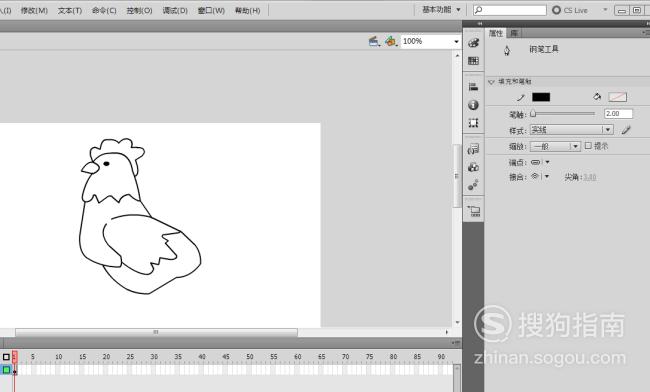Click the CS Live circle icon

[x=556, y=10]
